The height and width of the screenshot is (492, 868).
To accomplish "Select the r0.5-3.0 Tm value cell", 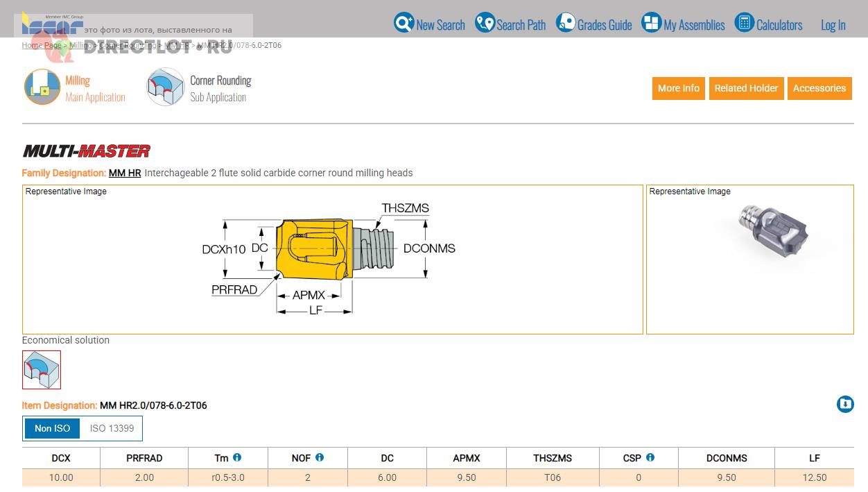I will (228, 477).
